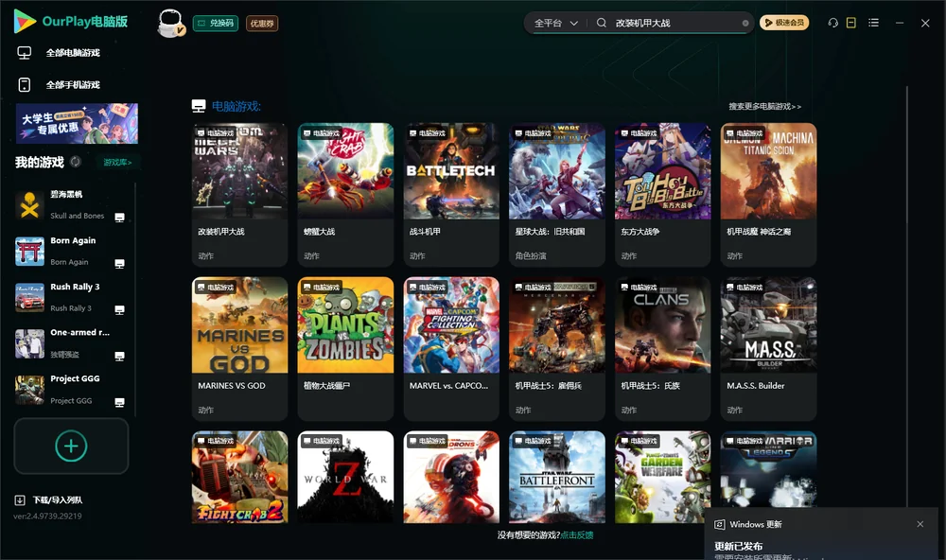Open 下载/导入列队 download queue
Viewport: 946px width, 560px height.
[49, 500]
